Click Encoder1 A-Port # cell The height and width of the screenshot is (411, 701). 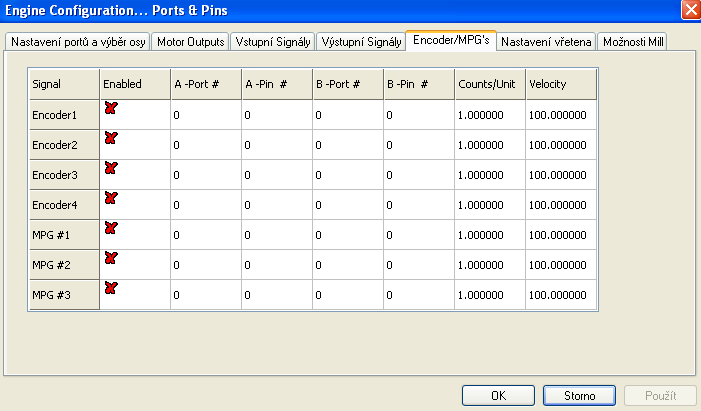coord(203,115)
